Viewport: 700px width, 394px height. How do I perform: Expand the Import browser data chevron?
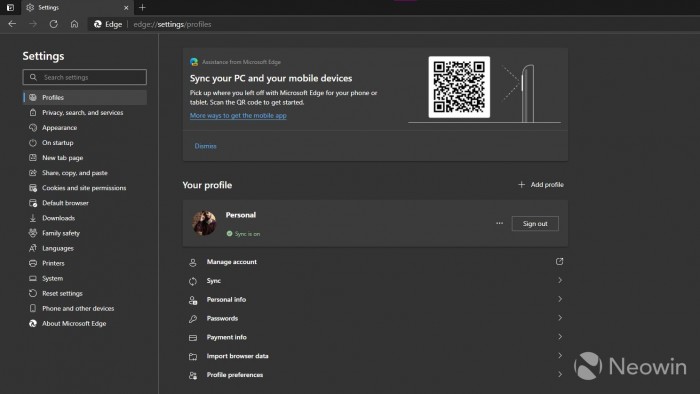(x=560, y=356)
